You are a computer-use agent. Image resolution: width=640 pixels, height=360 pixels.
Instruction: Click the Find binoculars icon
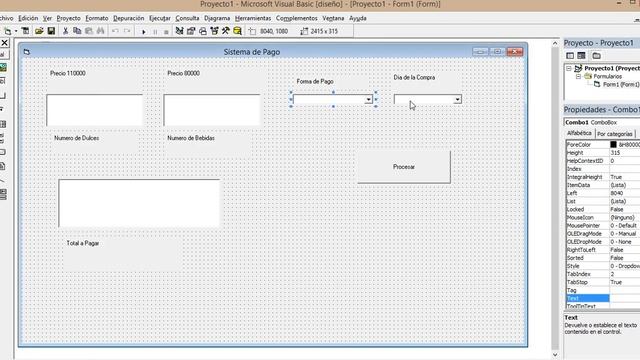tap(100, 31)
